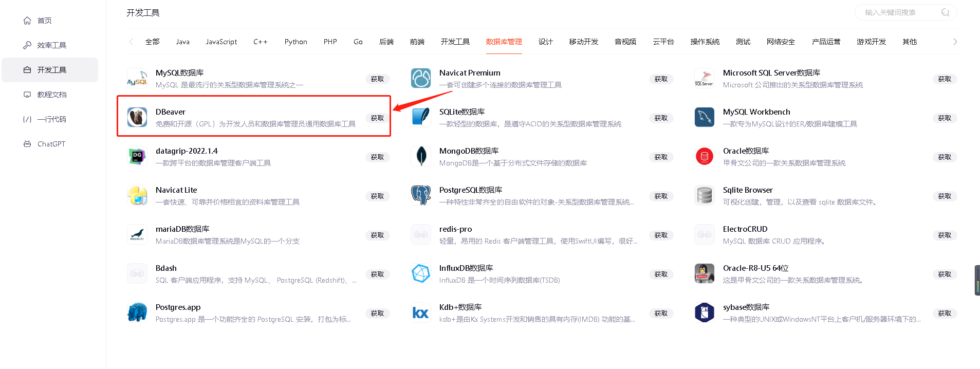
Task: Open the SQLite feather icon
Action: (421, 118)
